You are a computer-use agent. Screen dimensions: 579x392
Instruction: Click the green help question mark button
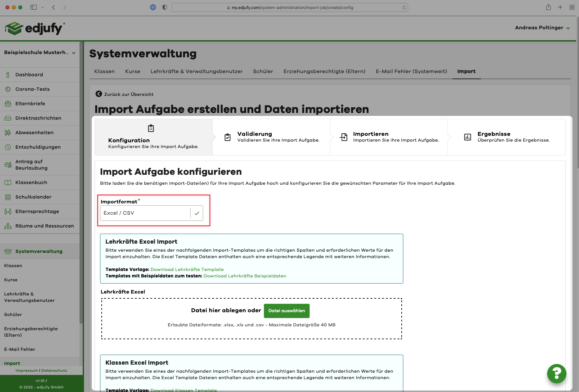[x=556, y=373]
